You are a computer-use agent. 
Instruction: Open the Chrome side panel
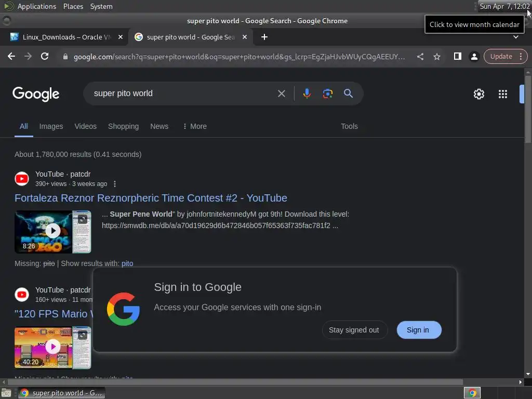(x=457, y=56)
